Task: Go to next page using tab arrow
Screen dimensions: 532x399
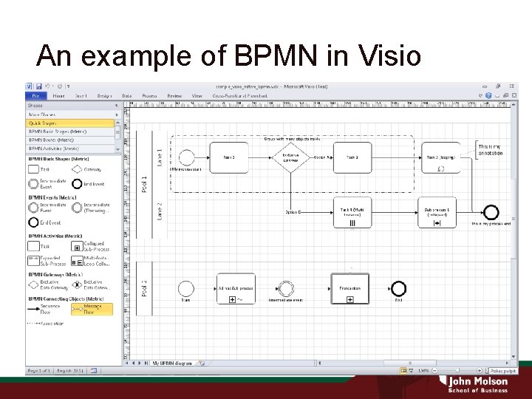Action: [140, 363]
